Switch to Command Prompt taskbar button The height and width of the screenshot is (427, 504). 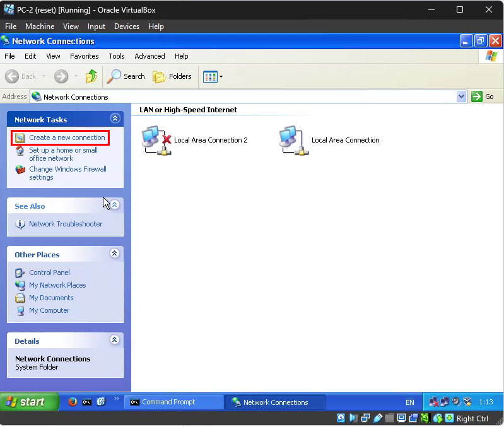click(x=174, y=402)
